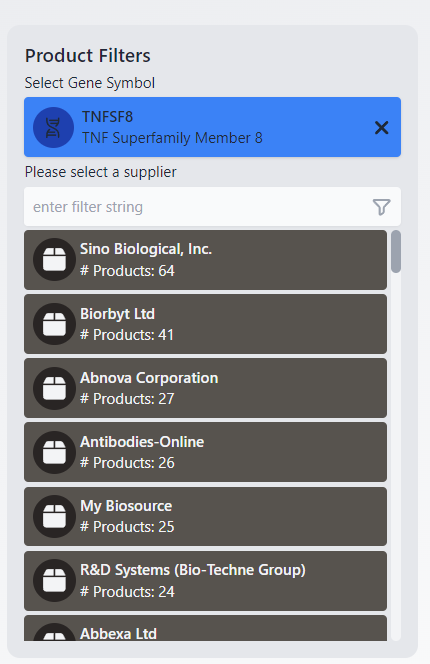The height and width of the screenshot is (664, 430).
Task: Click the box icon beside Biorbyt Ltd
Action: click(x=54, y=324)
